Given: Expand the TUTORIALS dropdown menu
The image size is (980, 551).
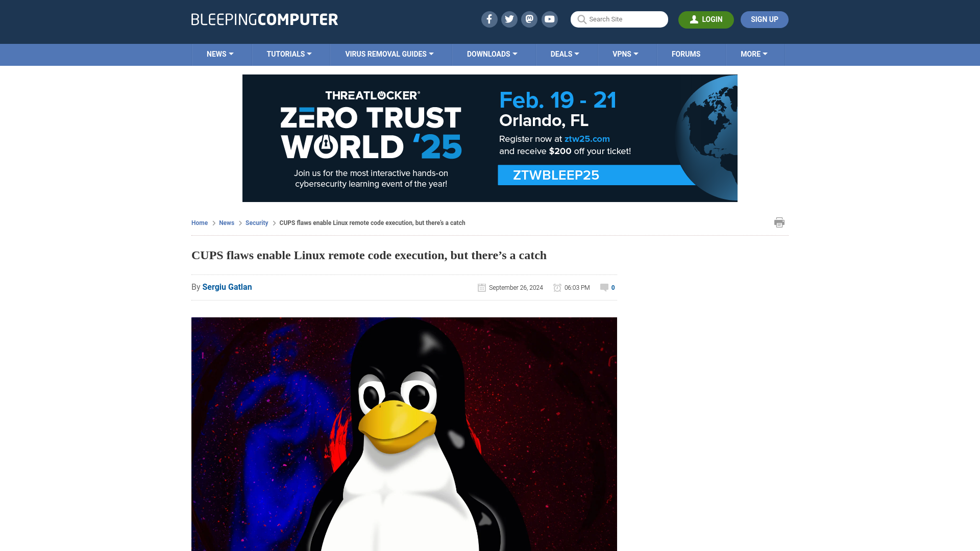Looking at the screenshot, I should [288, 54].
